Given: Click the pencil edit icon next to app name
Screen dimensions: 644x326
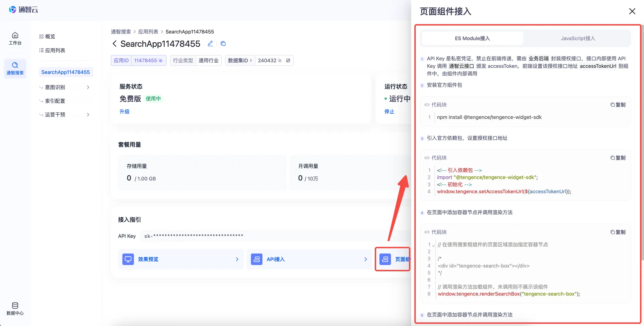Looking at the screenshot, I should click(210, 44).
